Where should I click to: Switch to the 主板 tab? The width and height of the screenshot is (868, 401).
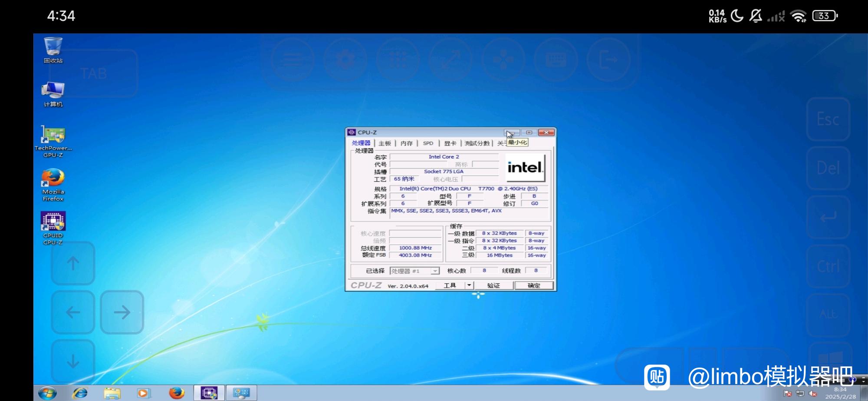(385, 143)
